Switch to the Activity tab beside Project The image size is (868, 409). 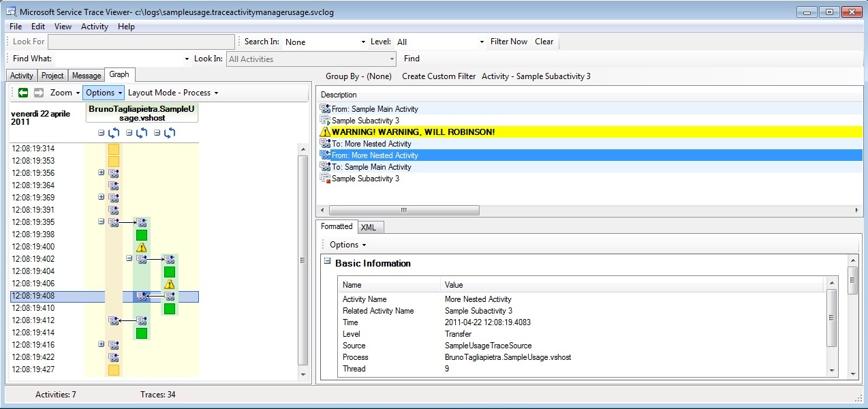coord(22,76)
